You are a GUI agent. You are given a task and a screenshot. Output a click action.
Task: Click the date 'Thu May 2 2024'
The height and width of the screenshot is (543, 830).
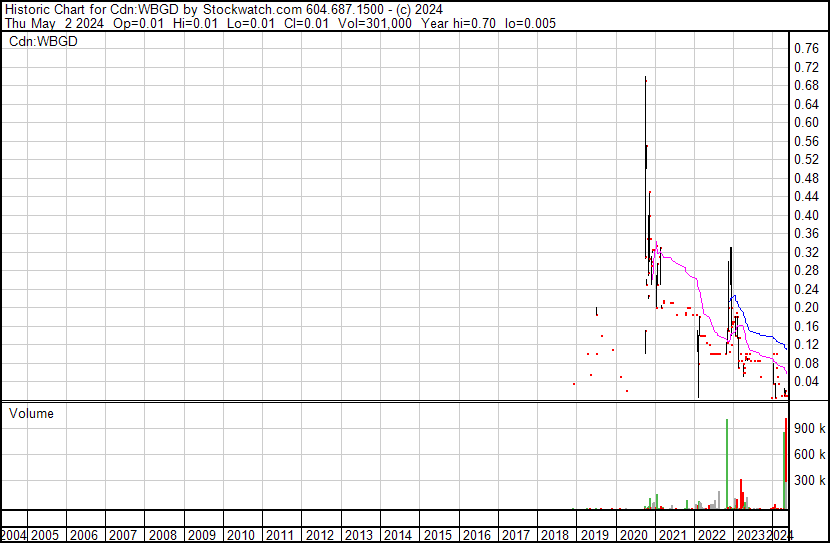tap(55, 24)
